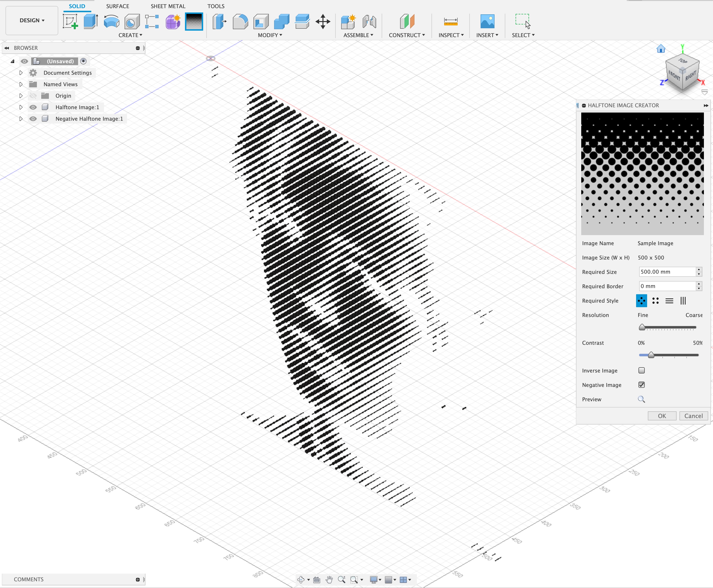The height and width of the screenshot is (588, 713).
Task: Click the Halftone Image Creator toolbar icon
Action: point(194,21)
